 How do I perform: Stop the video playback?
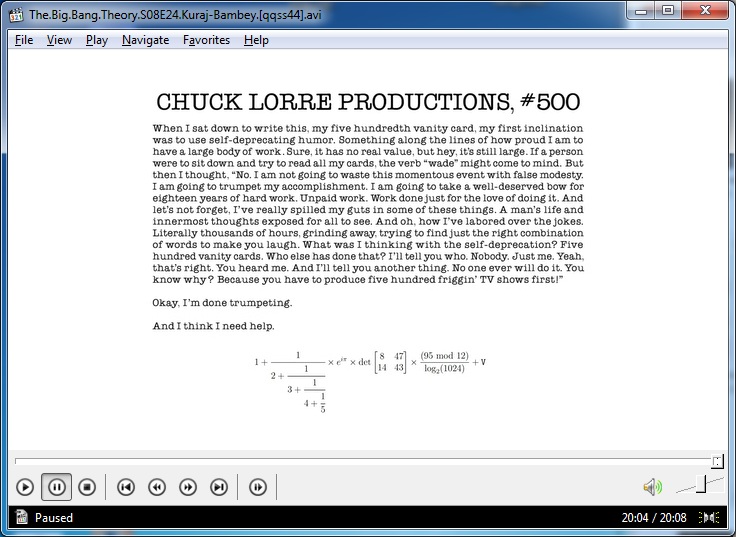[x=87, y=487]
